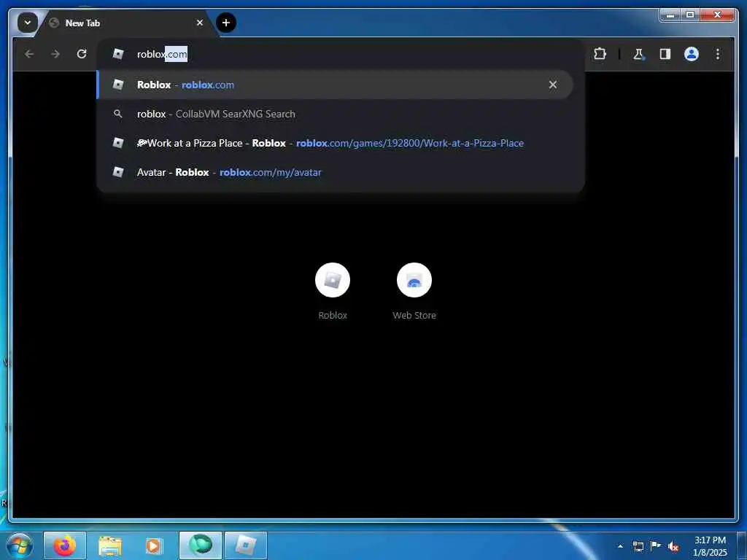The height and width of the screenshot is (560, 747).
Task: Click the Roblox favicon in the address bar
Action: point(117,54)
